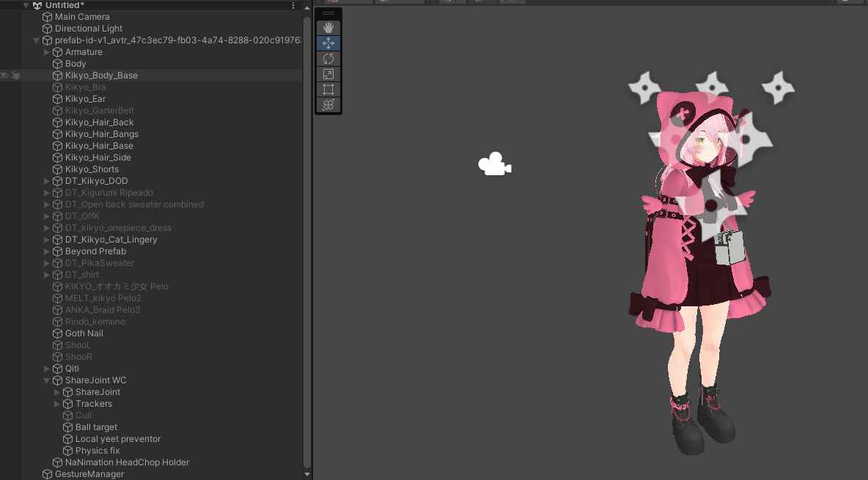Toggle picking hand icon for Kikyo_Body_Base
Viewport: 868px width, 480px height.
point(15,75)
